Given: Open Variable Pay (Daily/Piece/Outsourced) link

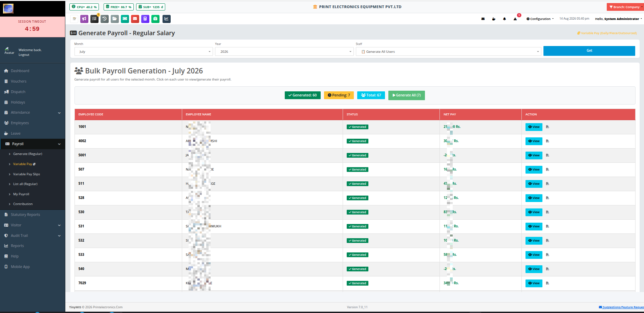Looking at the screenshot, I should [x=607, y=33].
